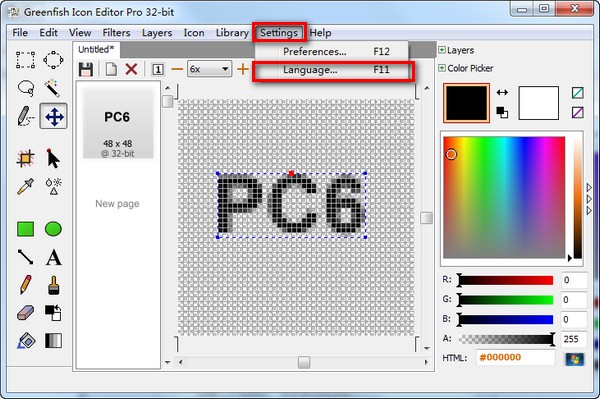Click inside the rainbow color spectrum
Image resolution: width=600 pixels, height=399 pixels.
504,197
